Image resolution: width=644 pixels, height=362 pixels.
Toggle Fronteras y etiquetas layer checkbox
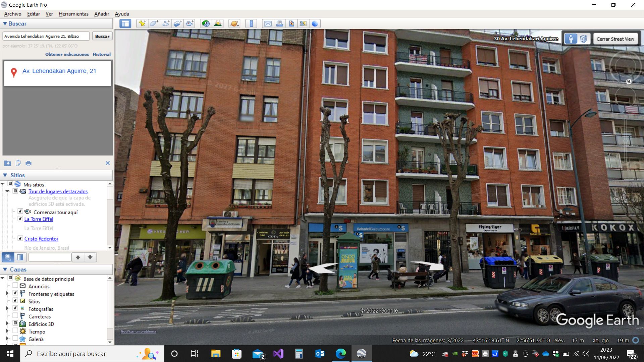click(15, 293)
